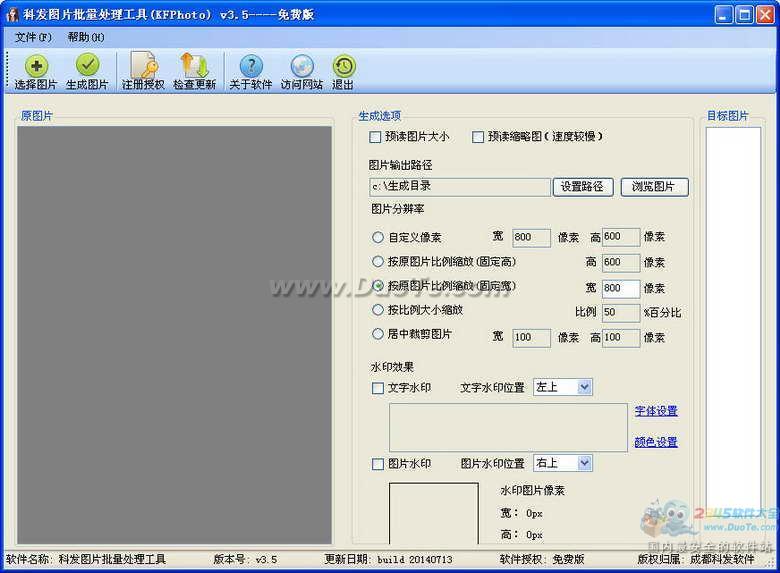
Task: Open the 帮助(H) menu
Action: (86, 37)
